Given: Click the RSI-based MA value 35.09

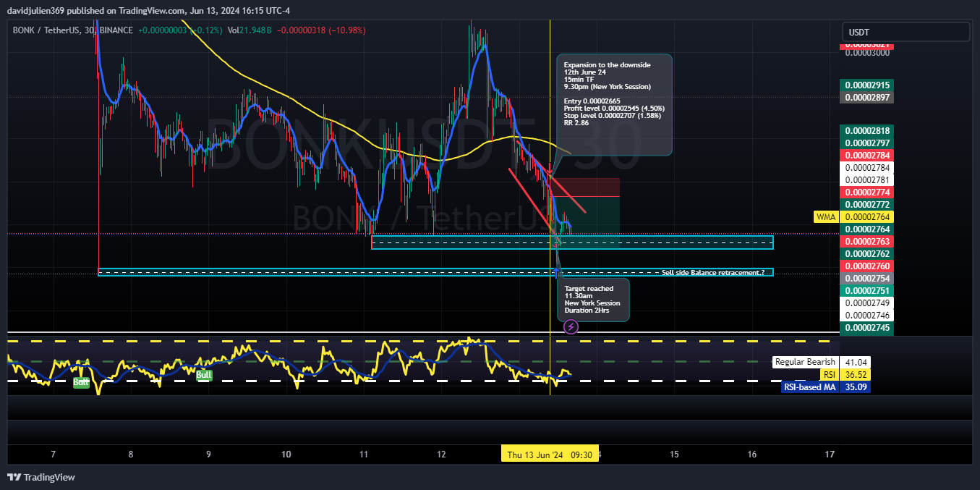Looking at the screenshot, I should pyautogui.click(x=856, y=387).
